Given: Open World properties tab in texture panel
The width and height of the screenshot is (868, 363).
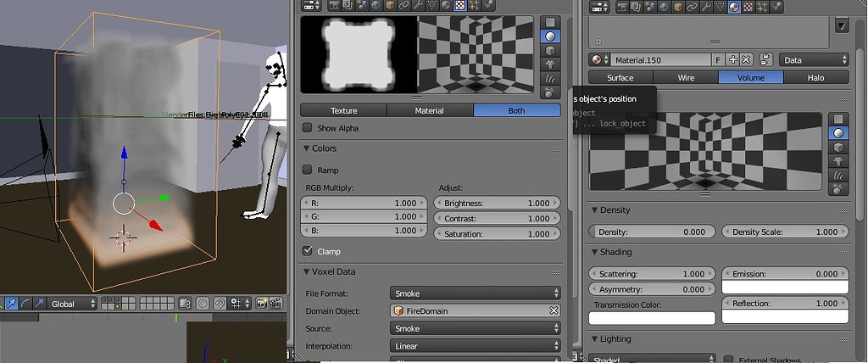Looking at the screenshot, I should pyautogui.click(x=376, y=6).
